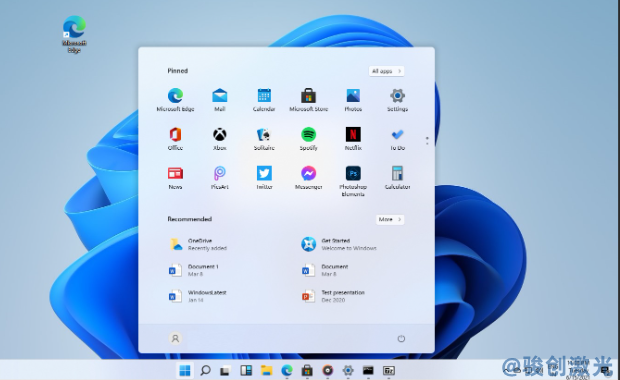Open recommended file Document from Mar 8
Viewport: 620px width, 380px height.
coord(325,270)
